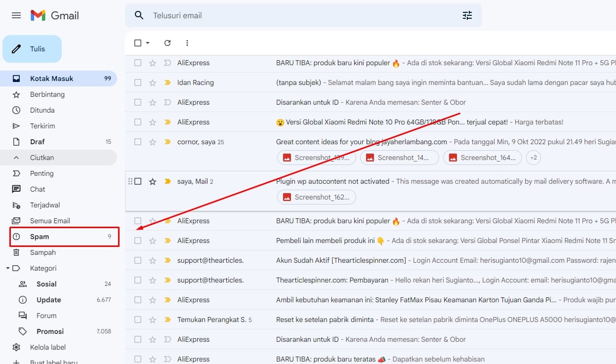616x364 pixels.
Task: Open attachment chip Screenshot_162…
Action: pos(317,197)
